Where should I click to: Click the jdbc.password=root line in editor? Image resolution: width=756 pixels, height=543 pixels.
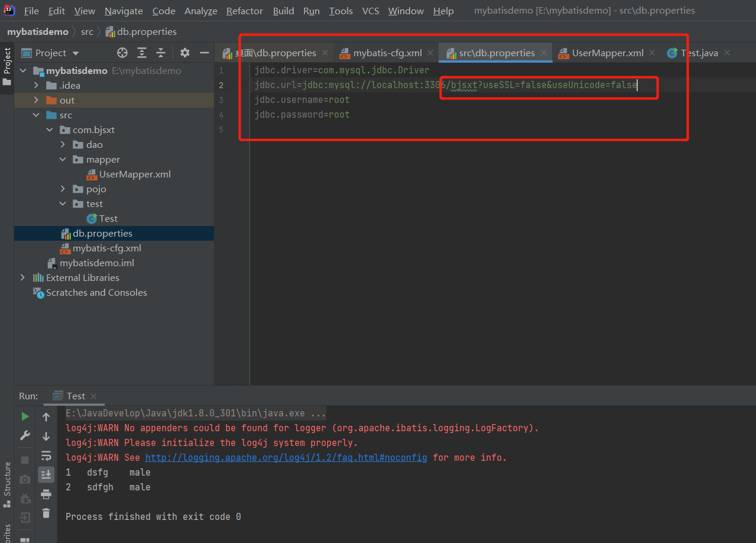[x=302, y=115]
